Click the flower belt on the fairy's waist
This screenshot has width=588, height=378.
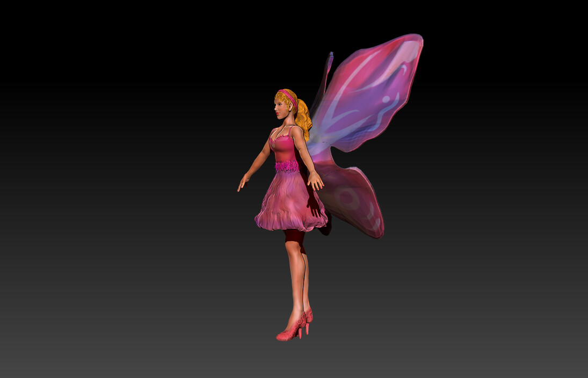point(287,166)
